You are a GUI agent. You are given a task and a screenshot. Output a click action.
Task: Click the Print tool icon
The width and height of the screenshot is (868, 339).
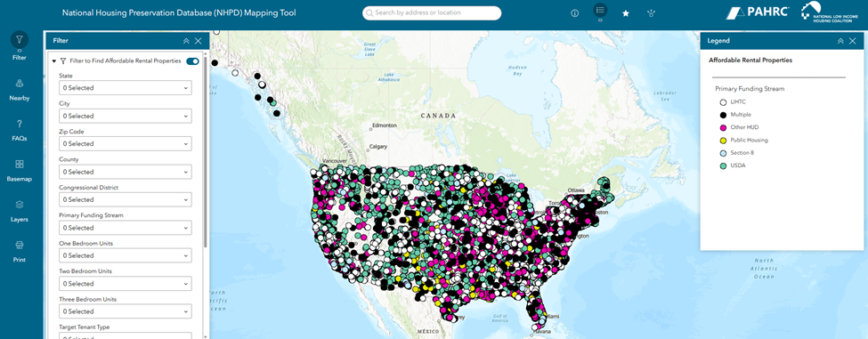click(x=20, y=245)
